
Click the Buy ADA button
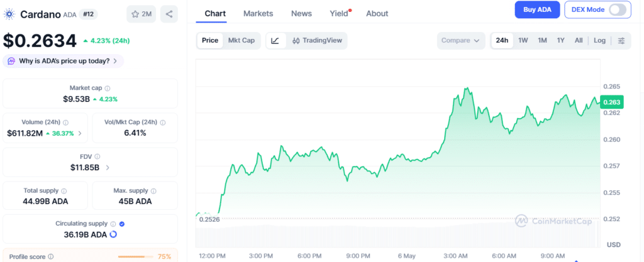click(537, 9)
